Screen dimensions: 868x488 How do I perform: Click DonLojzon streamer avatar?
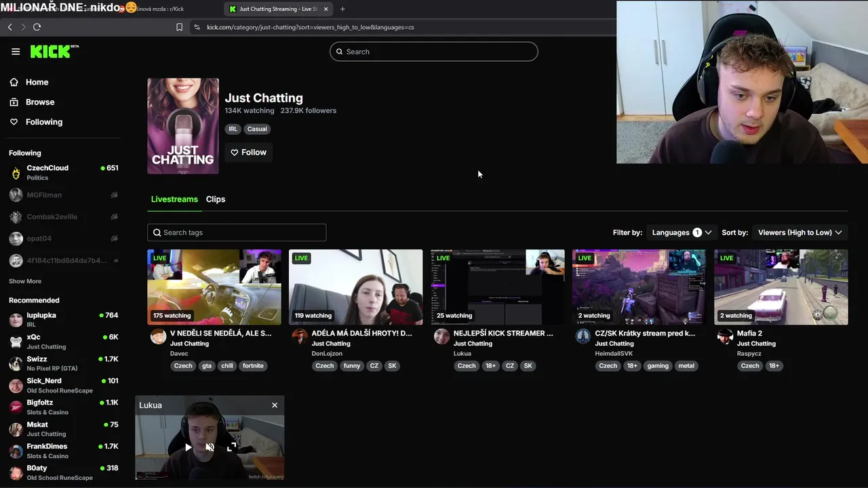click(x=300, y=336)
